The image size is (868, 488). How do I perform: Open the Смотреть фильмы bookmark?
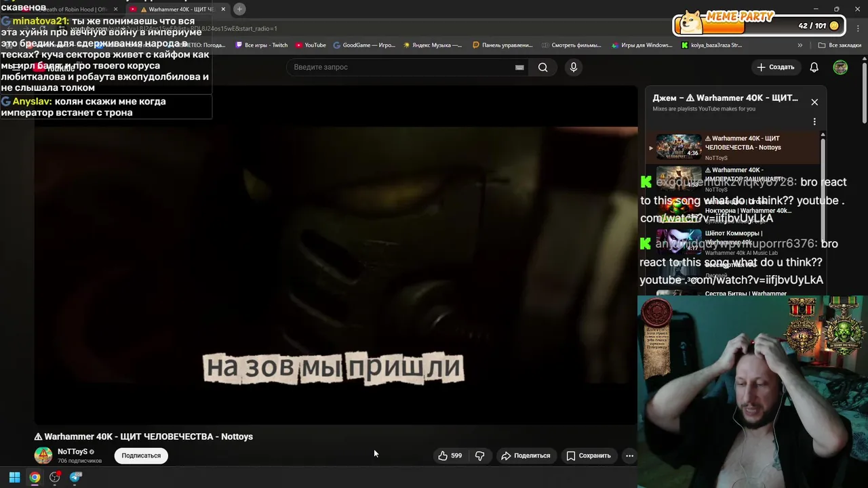pos(572,45)
